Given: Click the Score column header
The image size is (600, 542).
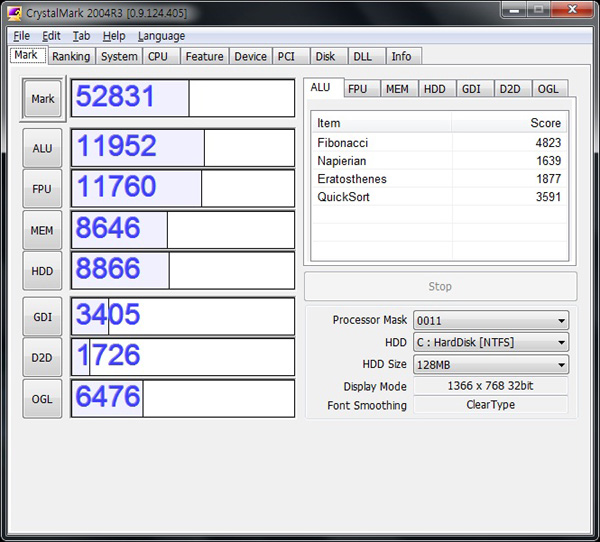Looking at the screenshot, I should [x=509, y=123].
